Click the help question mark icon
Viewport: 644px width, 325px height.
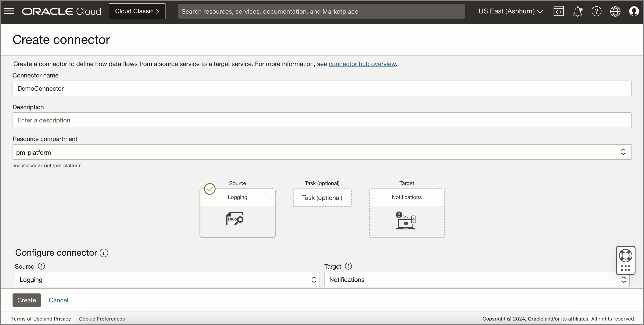tap(596, 11)
